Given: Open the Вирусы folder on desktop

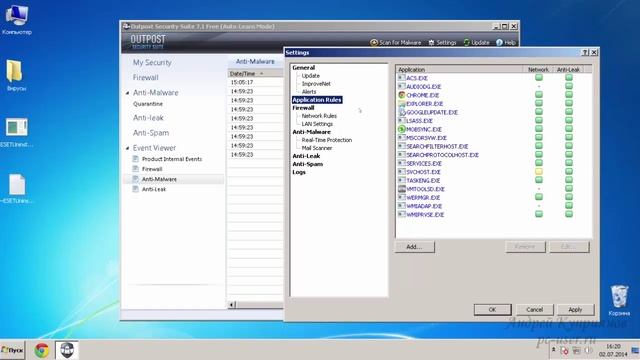Looking at the screenshot, I should pos(16,76).
